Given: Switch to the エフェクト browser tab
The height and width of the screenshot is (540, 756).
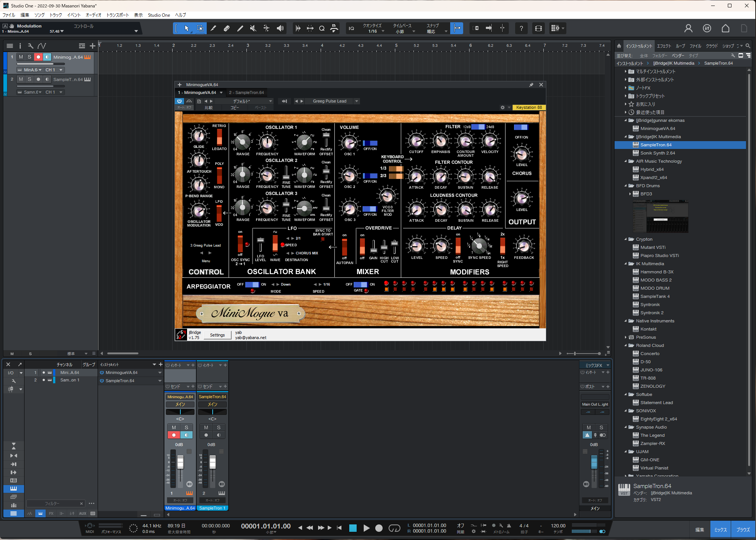Looking at the screenshot, I should 664,46.
